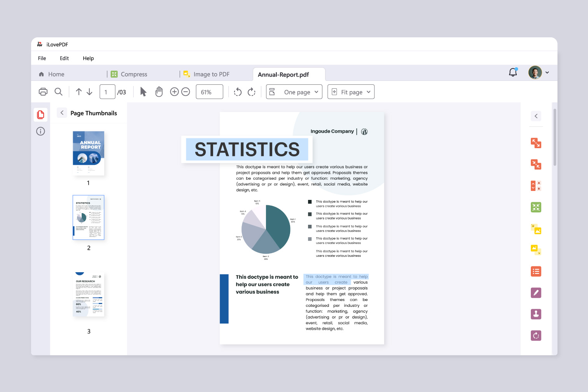The width and height of the screenshot is (588, 392).
Task: Select the Hand pan tool
Action: coord(159,91)
